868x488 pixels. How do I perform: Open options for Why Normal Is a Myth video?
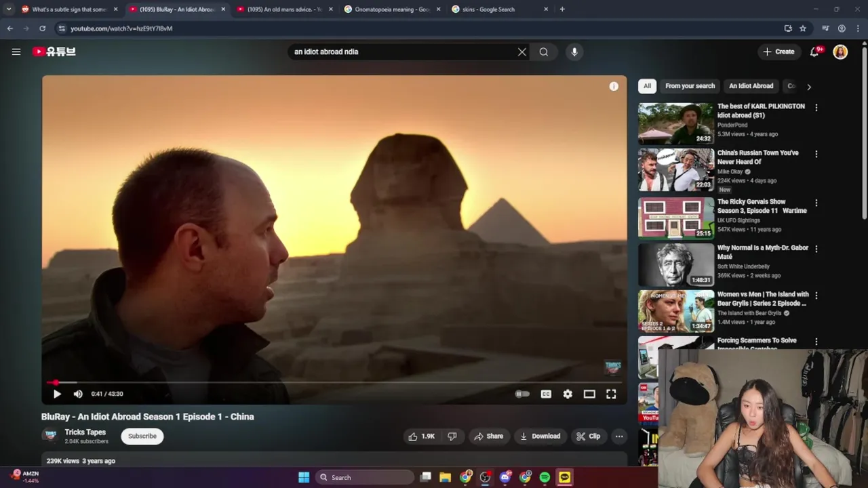(x=816, y=249)
